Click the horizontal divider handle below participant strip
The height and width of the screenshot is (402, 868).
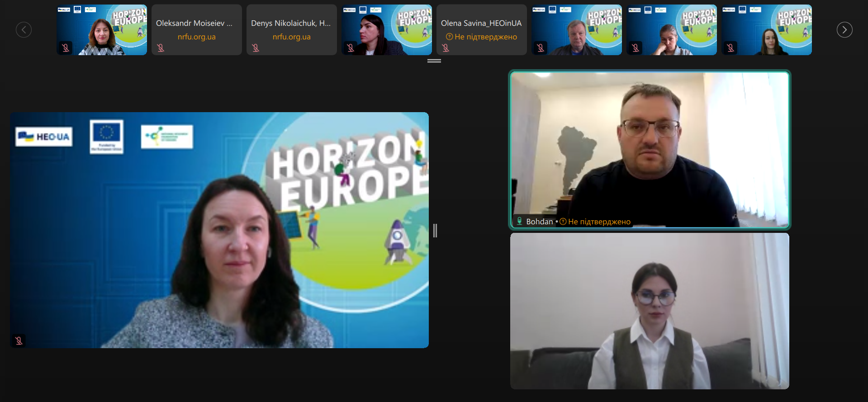click(x=434, y=61)
